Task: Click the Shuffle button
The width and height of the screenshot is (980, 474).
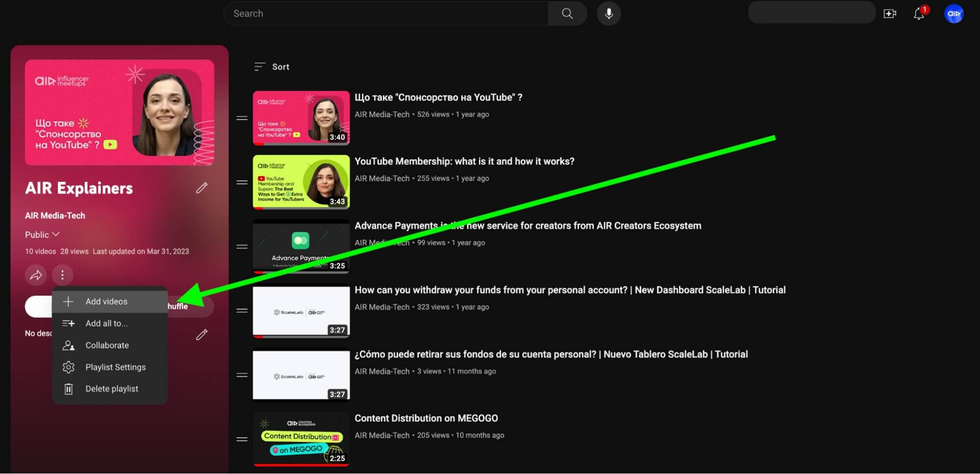Action: (190, 306)
